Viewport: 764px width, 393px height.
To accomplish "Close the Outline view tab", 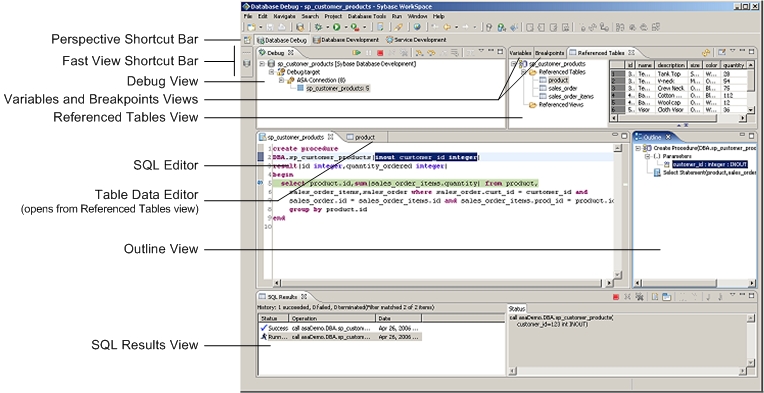I will 668,137.
